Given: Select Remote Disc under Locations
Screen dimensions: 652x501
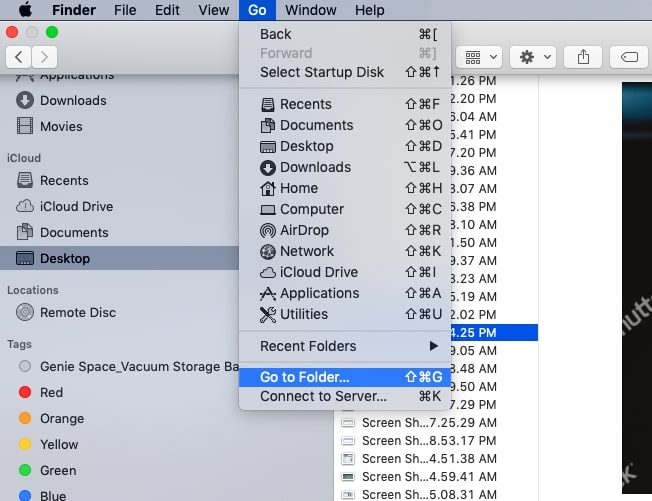Looking at the screenshot, I should tap(120, 312).
